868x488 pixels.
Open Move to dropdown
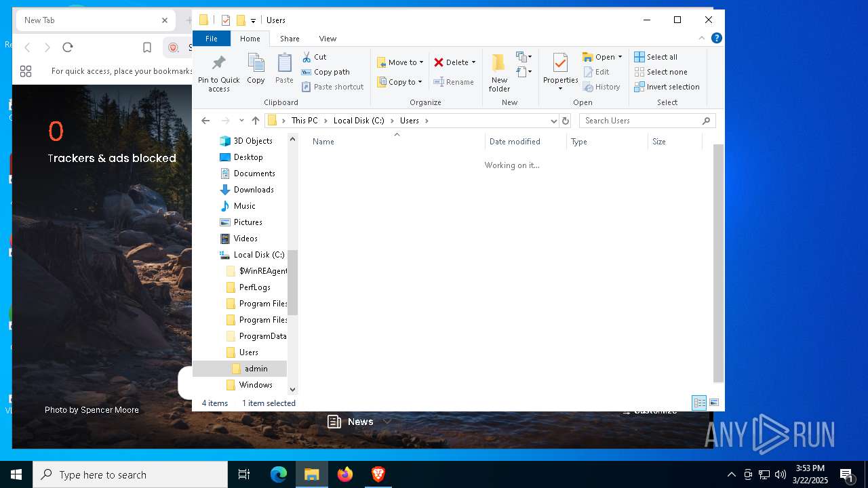[400, 62]
